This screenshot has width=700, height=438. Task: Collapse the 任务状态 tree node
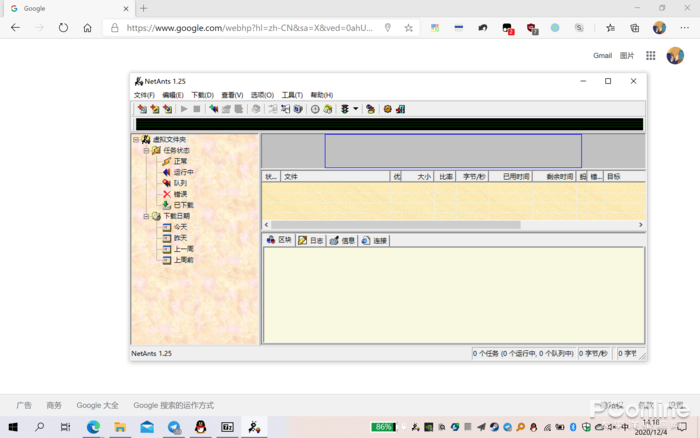[146, 150]
